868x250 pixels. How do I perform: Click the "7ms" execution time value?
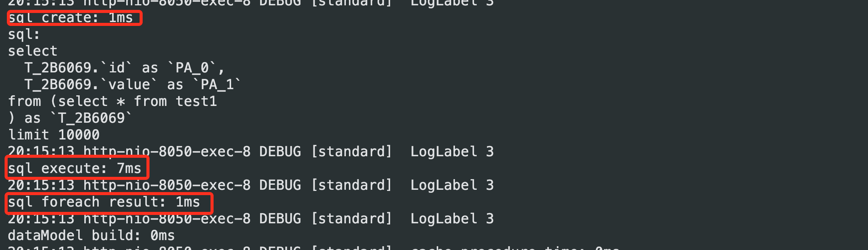pos(129,168)
